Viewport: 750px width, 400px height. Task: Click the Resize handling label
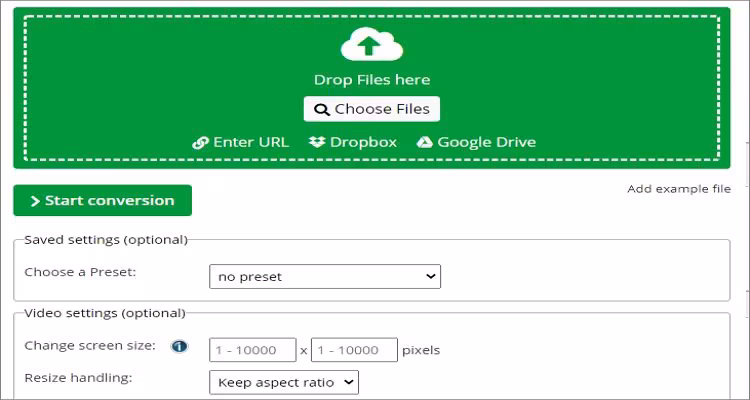[x=78, y=378]
